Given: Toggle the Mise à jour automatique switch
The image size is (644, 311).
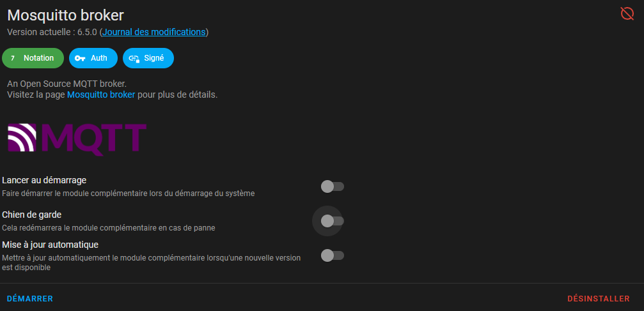Looking at the screenshot, I should [333, 255].
